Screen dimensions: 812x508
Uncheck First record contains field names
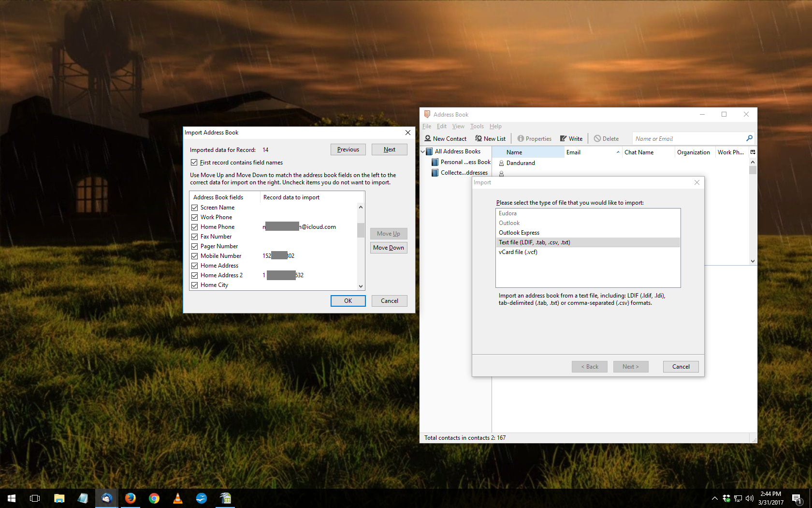pyautogui.click(x=194, y=163)
